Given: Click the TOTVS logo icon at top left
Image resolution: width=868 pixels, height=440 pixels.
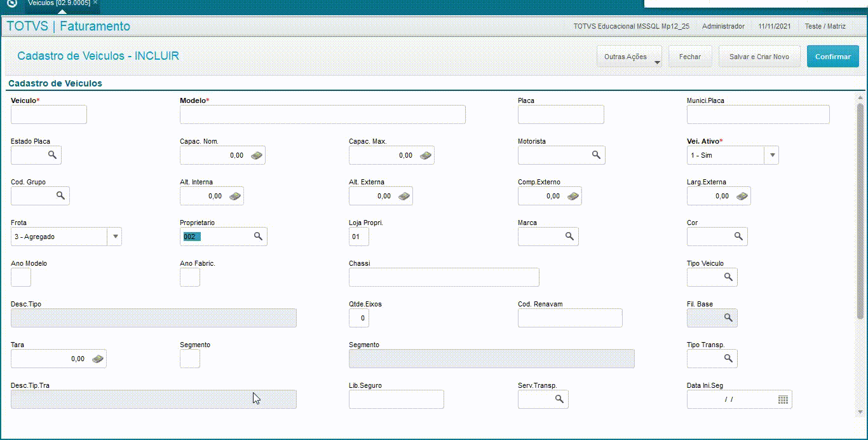Looking at the screenshot, I should tap(11, 3).
